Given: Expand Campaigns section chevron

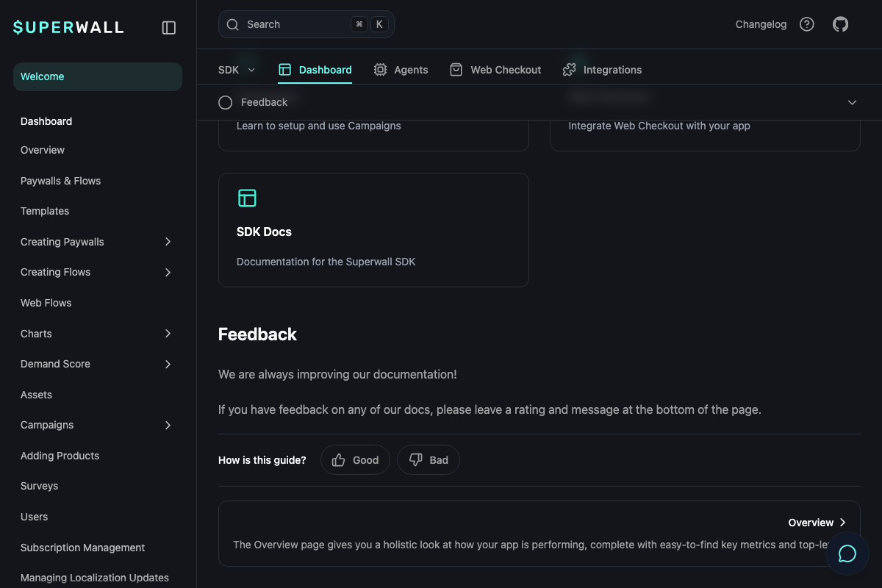Looking at the screenshot, I should pyautogui.click(x=168, y=425).
